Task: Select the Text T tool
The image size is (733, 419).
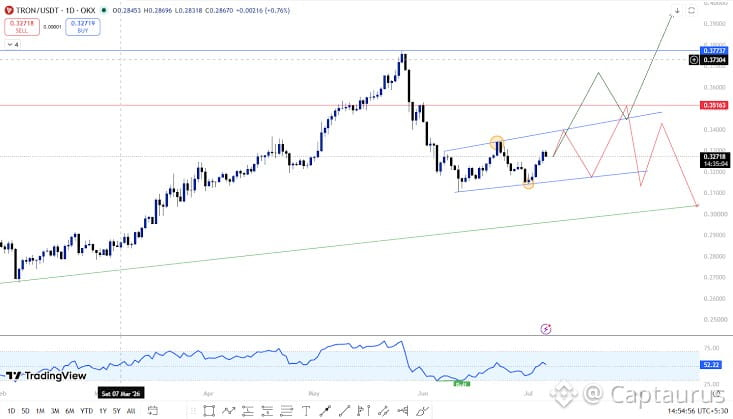Action: [306, 411]
